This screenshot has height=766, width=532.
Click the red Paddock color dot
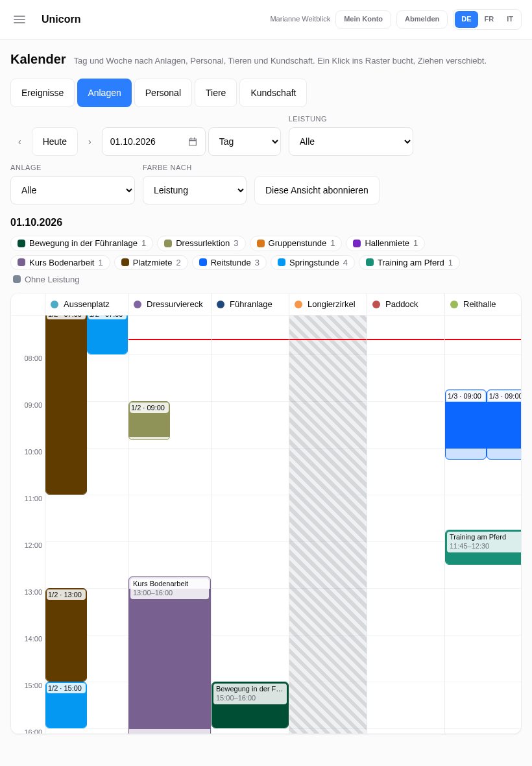tap(376, 304)
